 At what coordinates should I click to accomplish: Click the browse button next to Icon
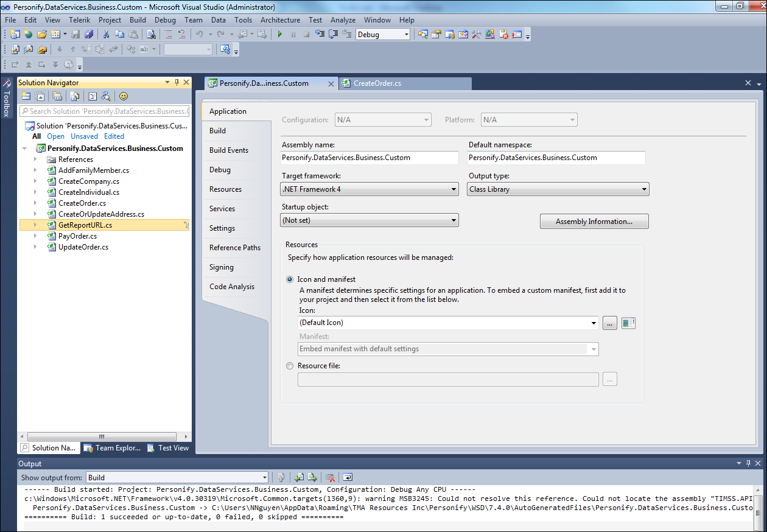coord(610,323)
